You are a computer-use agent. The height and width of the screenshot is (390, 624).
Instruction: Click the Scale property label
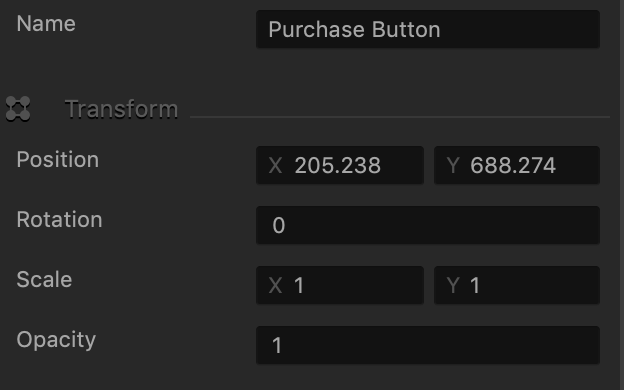44,279
